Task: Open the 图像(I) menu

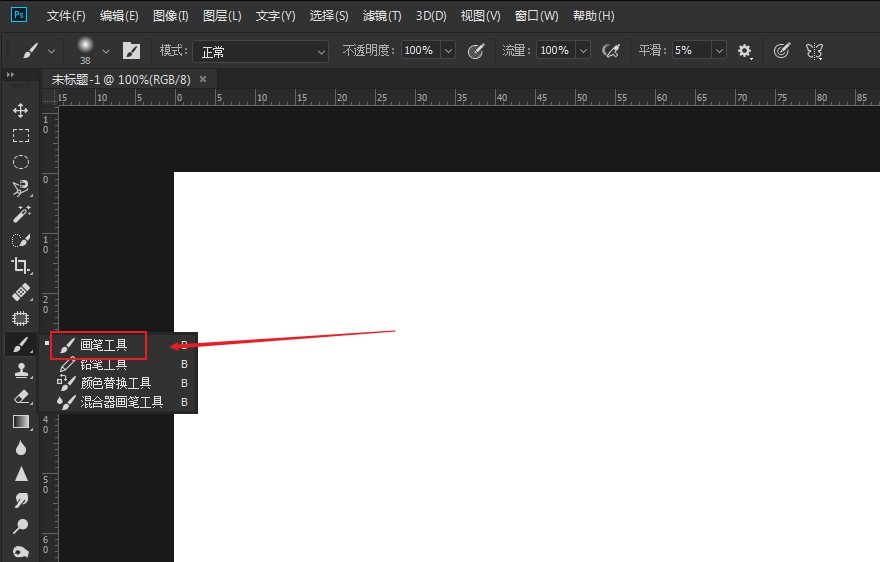Action: point(171,16)
